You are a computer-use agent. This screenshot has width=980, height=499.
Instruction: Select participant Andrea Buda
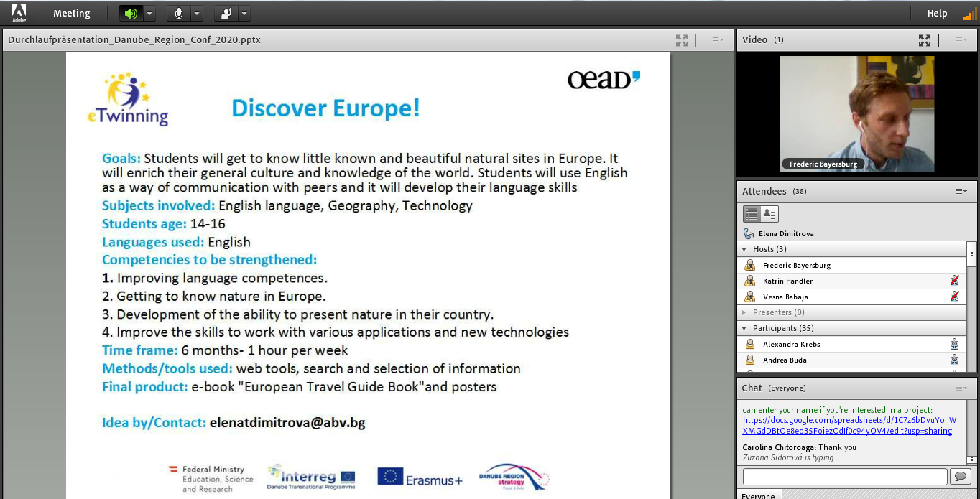pos(852,360)
